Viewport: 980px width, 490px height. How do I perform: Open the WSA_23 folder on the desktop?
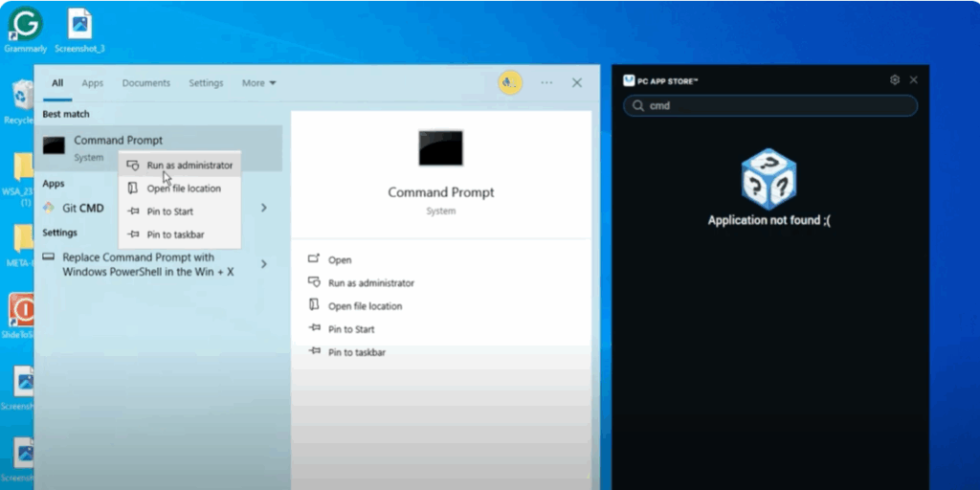coord(21,179)
